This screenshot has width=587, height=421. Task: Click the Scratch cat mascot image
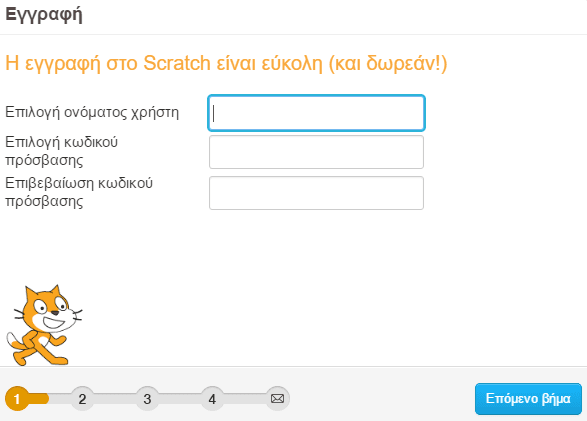pyautogui.click(x=44, y=326)
